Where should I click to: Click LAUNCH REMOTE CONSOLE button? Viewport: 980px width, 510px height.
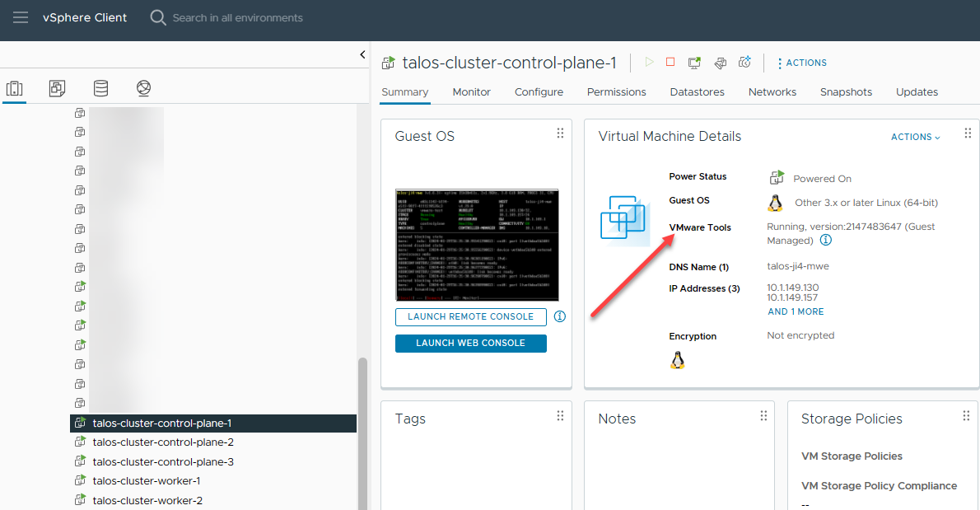[x=470, y=317]
